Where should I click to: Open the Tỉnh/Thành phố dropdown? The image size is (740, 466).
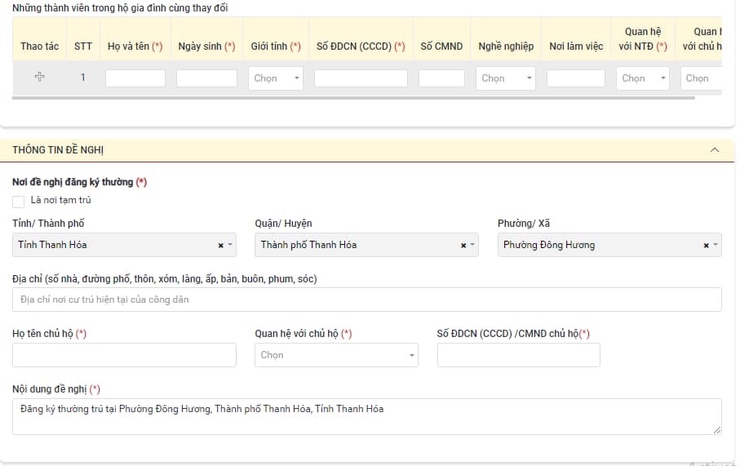point(115,245)
